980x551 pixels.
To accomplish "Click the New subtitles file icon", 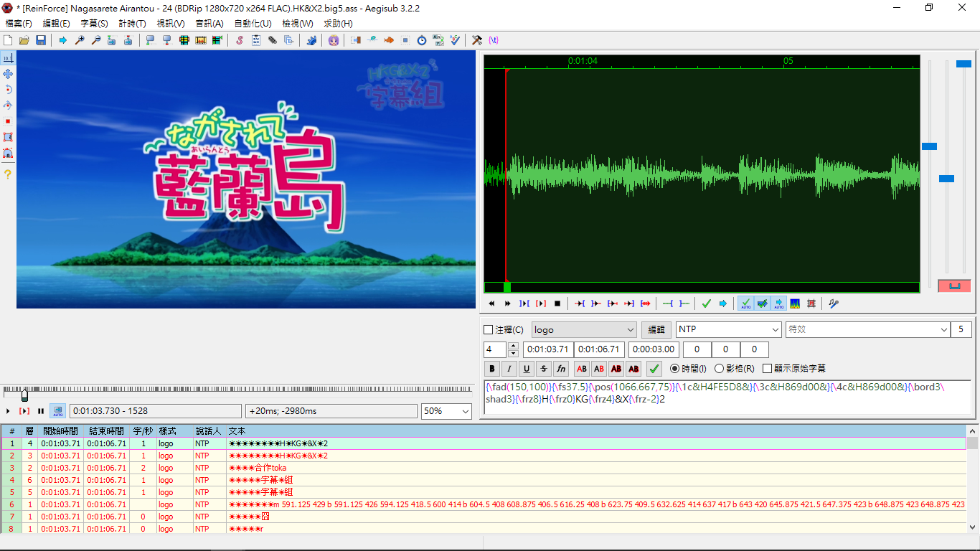I will click(x=9, y=40).
